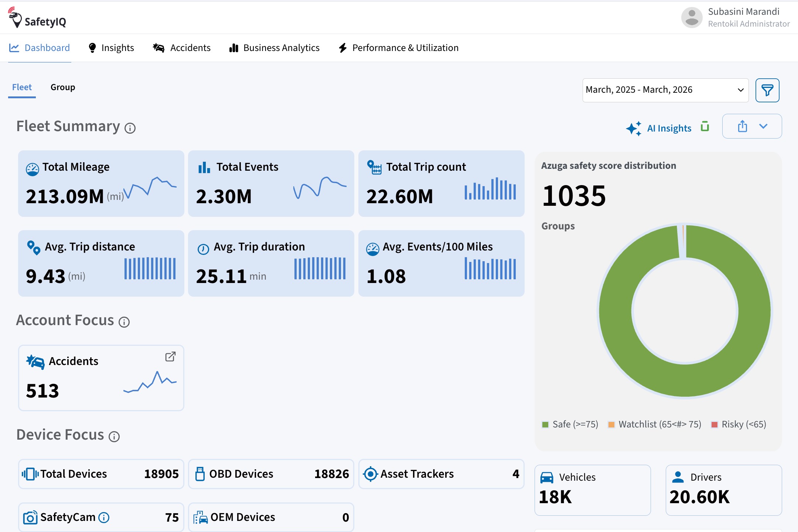Click the Fleet Summary info icon

[130, 128]
